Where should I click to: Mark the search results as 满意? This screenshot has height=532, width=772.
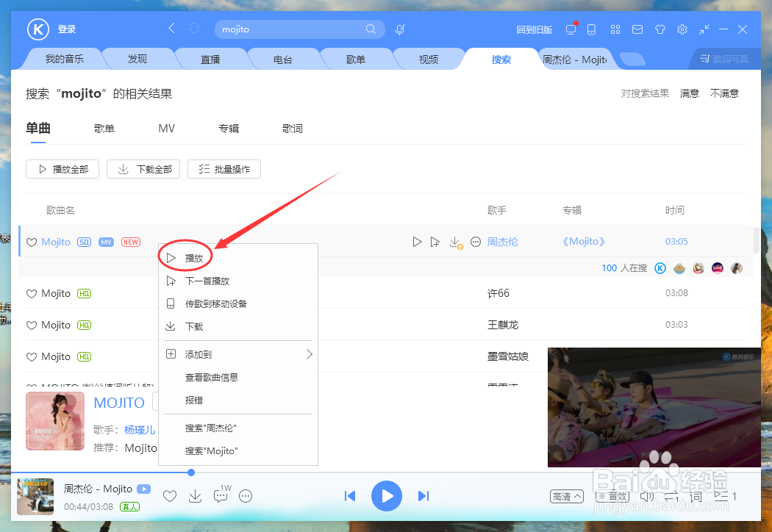[x=690, y=93]
